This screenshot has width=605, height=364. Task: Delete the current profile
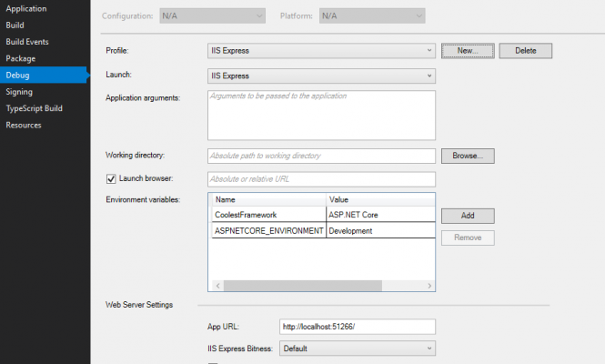click(x=526, y=51)
